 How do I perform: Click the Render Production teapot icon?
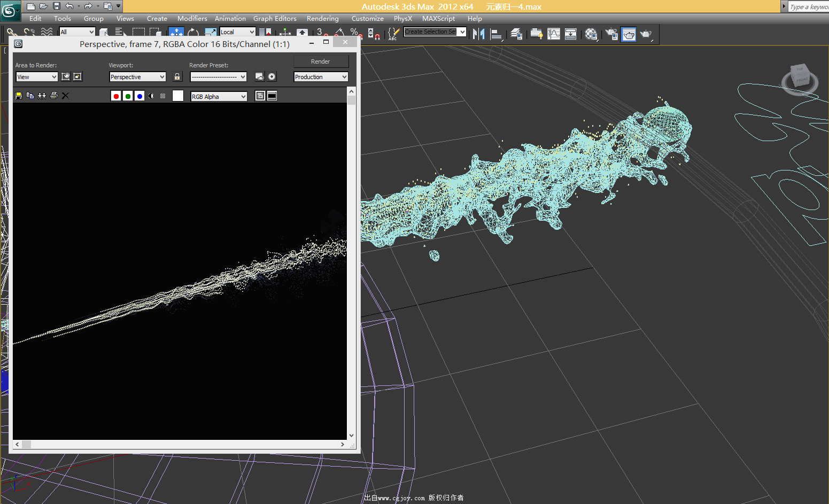point(646,34)
